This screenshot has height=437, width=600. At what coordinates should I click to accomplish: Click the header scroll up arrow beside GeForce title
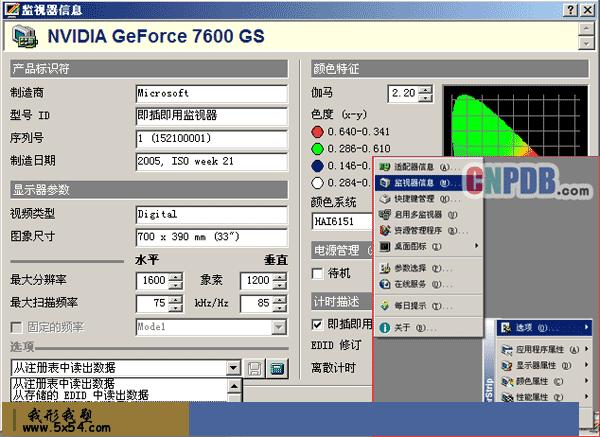click(586, 29)
